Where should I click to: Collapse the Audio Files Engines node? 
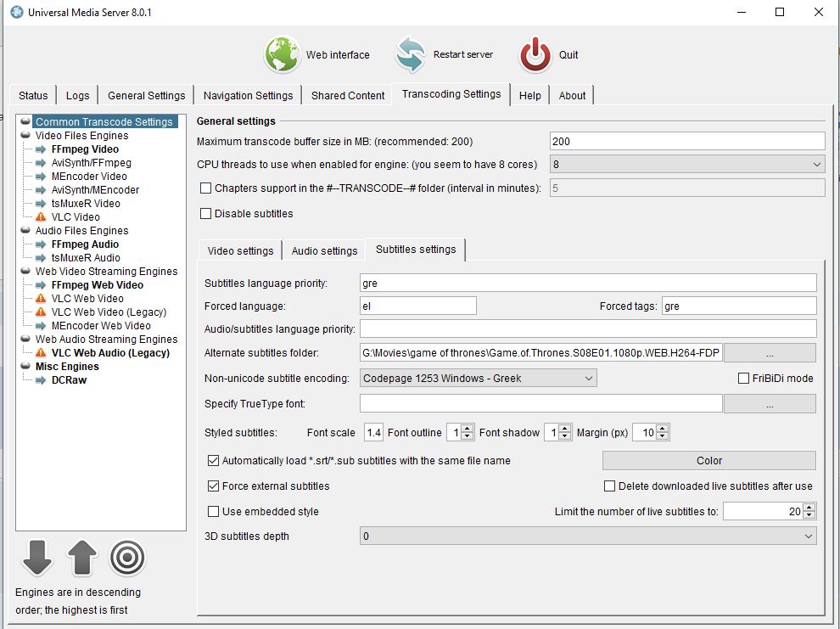(25, 230)
